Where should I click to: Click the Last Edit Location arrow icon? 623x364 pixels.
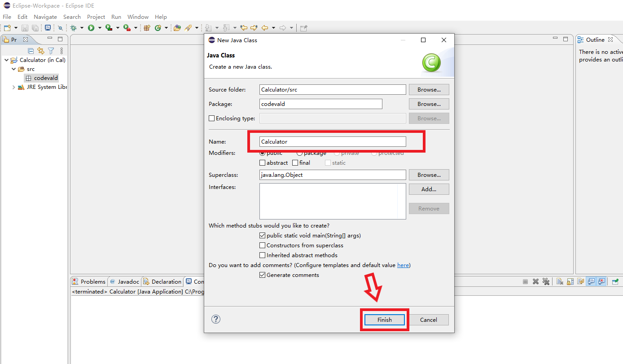click(x=244, y=28)
